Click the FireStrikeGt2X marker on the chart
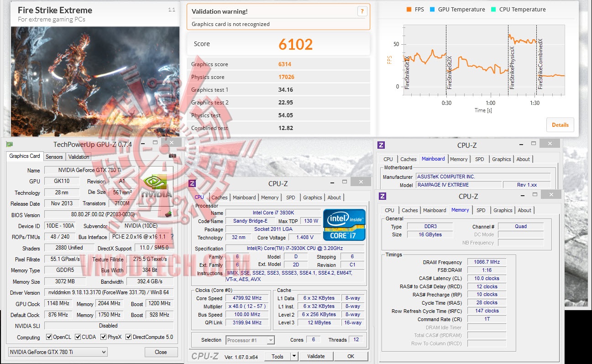The width and height of the screenshot is (592, 364). (x=449, y=72)
